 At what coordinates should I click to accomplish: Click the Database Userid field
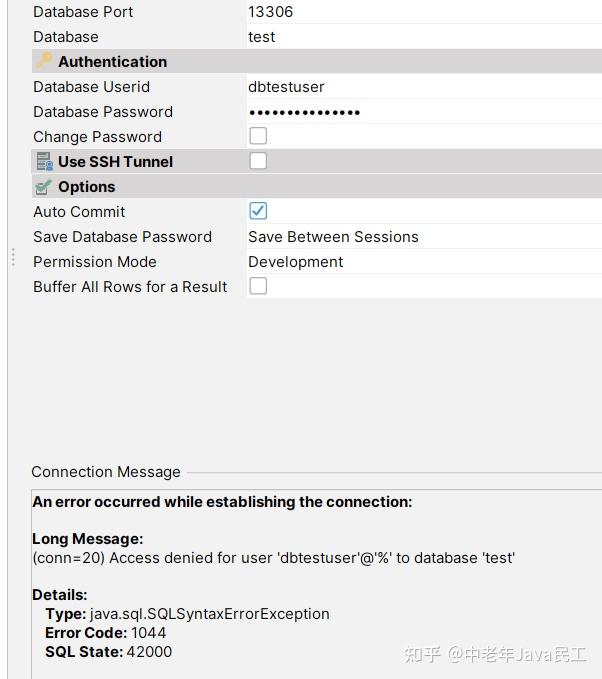(x=420, y=87)
